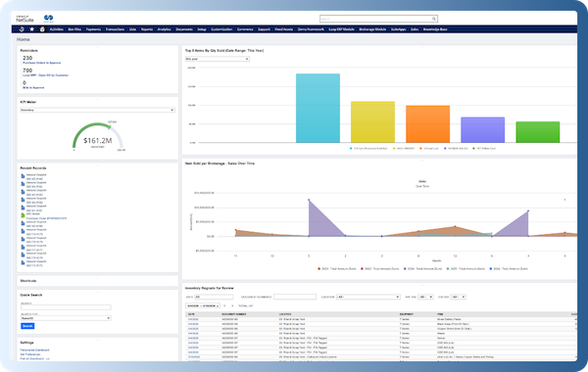Viewport: 588px width, 372px height.
Task: Click the Date filter field in Inventory Regrade
Action: [214, 297]
